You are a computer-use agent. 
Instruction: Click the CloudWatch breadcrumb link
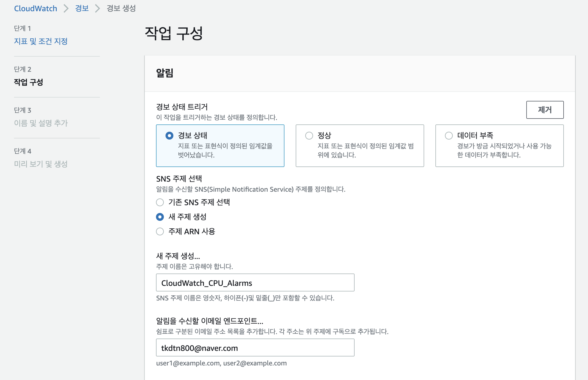(35, 8)
